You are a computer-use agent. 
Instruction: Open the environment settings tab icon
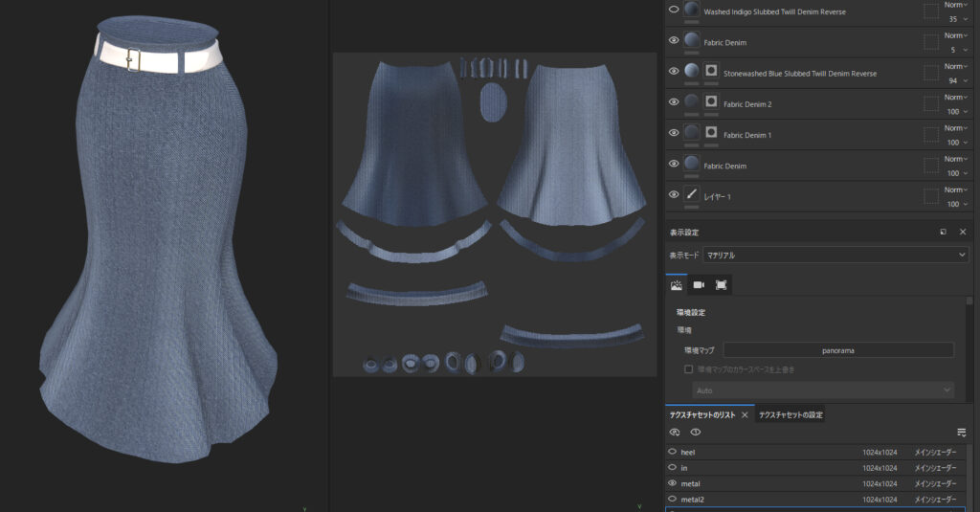click(678, 285)
